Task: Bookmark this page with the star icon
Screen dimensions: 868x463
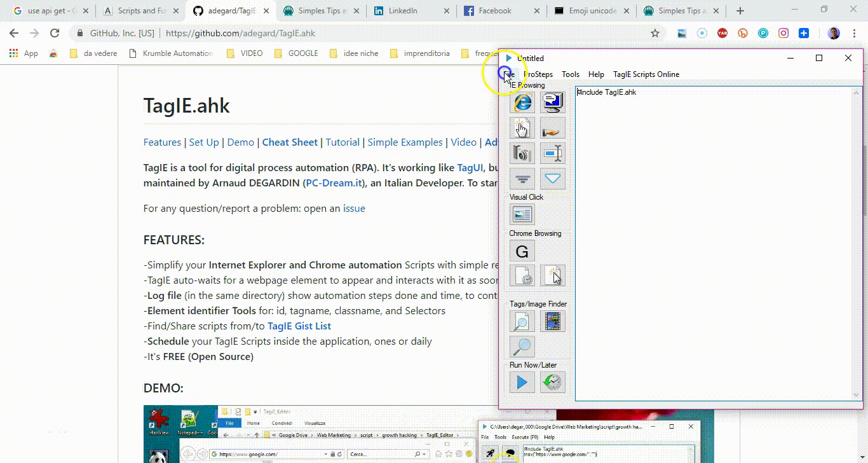Action: 654,33
